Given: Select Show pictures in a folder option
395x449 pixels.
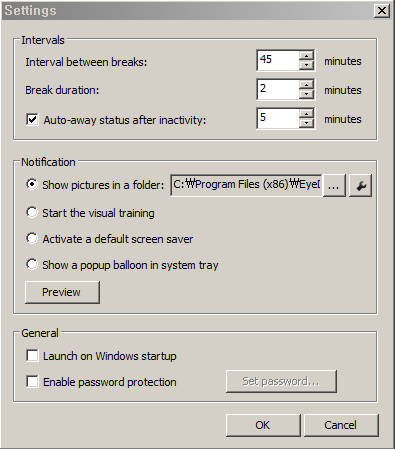Looking at the screenshot, I should pyautogui.click(x=32, y=184).
